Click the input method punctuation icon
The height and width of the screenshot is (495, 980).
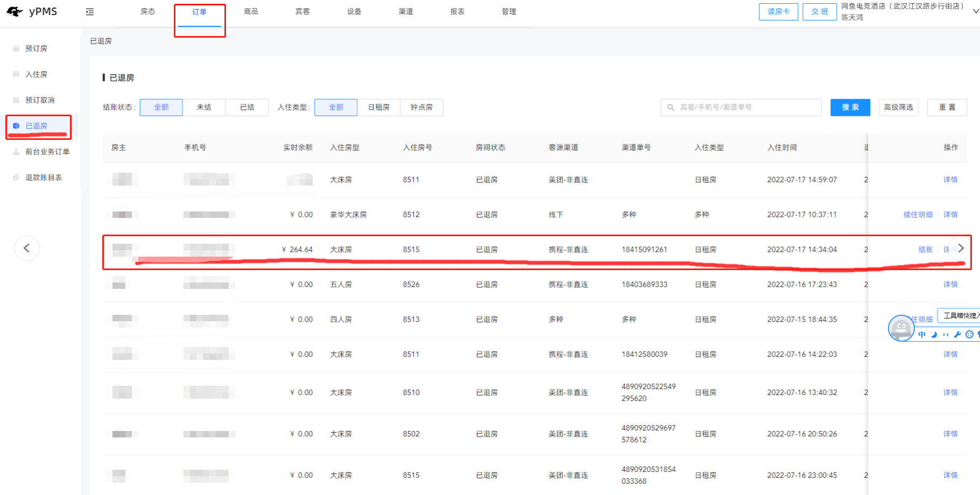[x=946, y=335]
